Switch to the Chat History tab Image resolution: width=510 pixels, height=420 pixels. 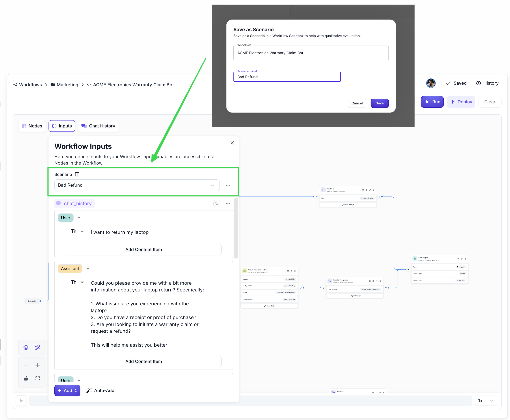(98, 126)
